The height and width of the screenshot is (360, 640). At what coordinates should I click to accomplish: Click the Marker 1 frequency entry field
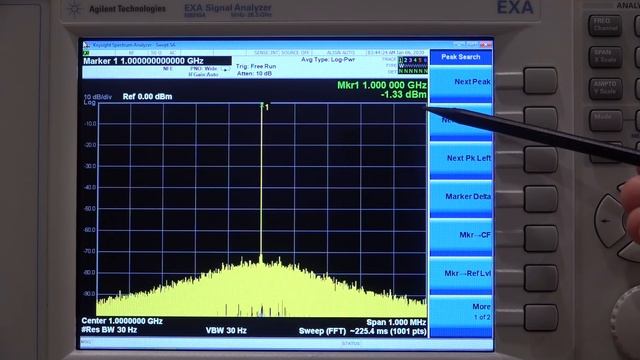pyautogui.click(x=157, y=61)
